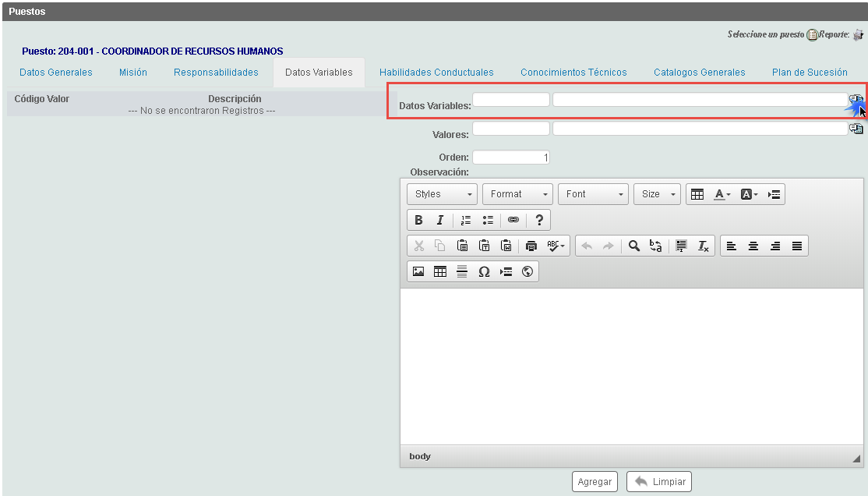Switch to the Plan de Sucesión tab
This screenshot has height=496, width=868.
click(810, 73)
